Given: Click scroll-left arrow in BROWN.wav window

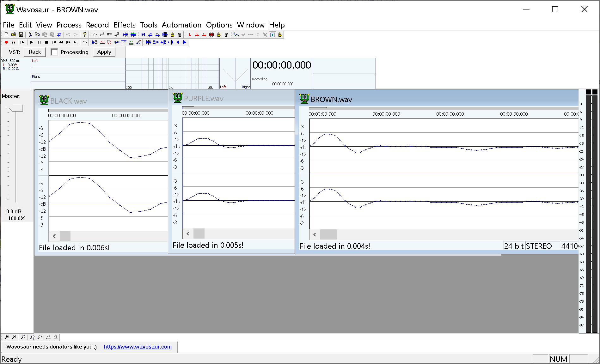Looking at the screenshot, I should point(315,234).
